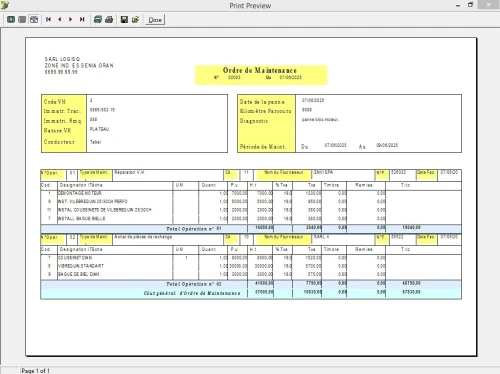
Task: Click the 'Nature VH' label
Action: tap(57, 130)
